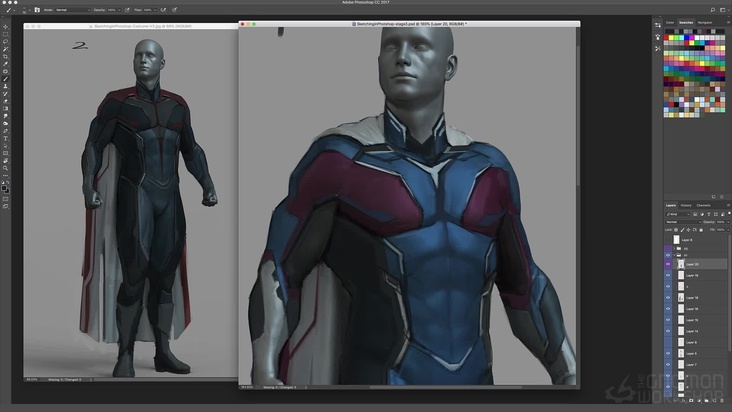Click the Layers tab
Image resolution: width=732 pixels, height=412 pixels.
(671, 205)
